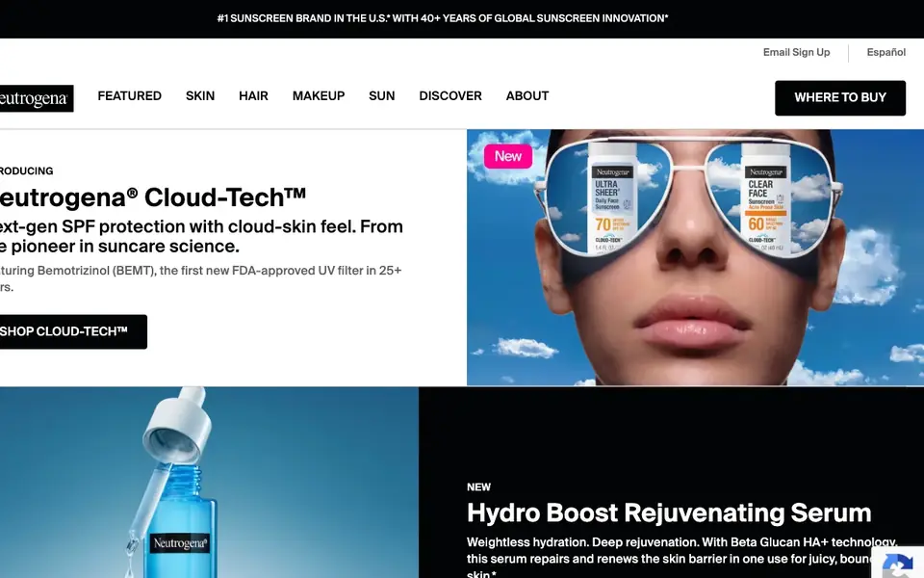
Task: Click the Bemotrizinol (BEMT) description text
Action: click(200, 278)
